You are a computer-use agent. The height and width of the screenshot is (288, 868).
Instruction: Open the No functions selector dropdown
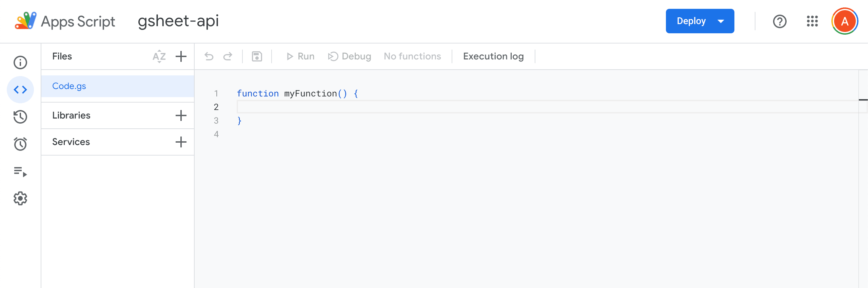pyautogui.click(x=412, y=56)
